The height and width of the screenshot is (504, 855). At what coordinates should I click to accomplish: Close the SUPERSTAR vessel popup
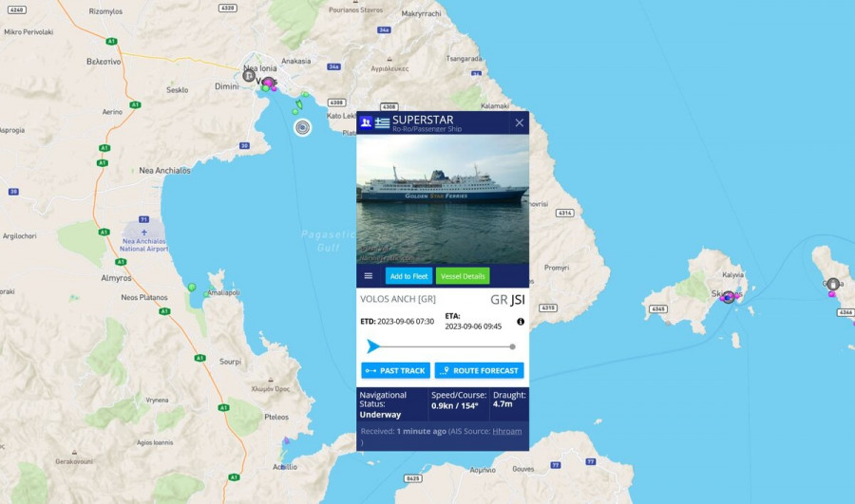(519, 123)
